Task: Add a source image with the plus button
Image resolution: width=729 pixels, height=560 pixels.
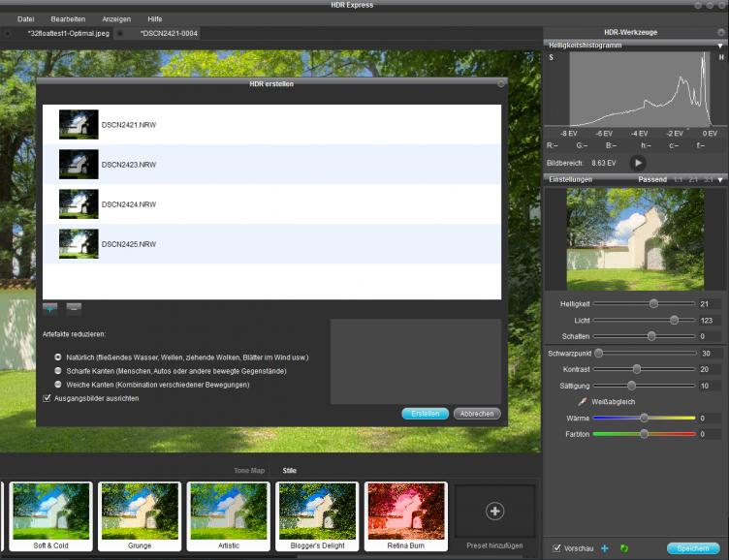Action: coord(49,308)
